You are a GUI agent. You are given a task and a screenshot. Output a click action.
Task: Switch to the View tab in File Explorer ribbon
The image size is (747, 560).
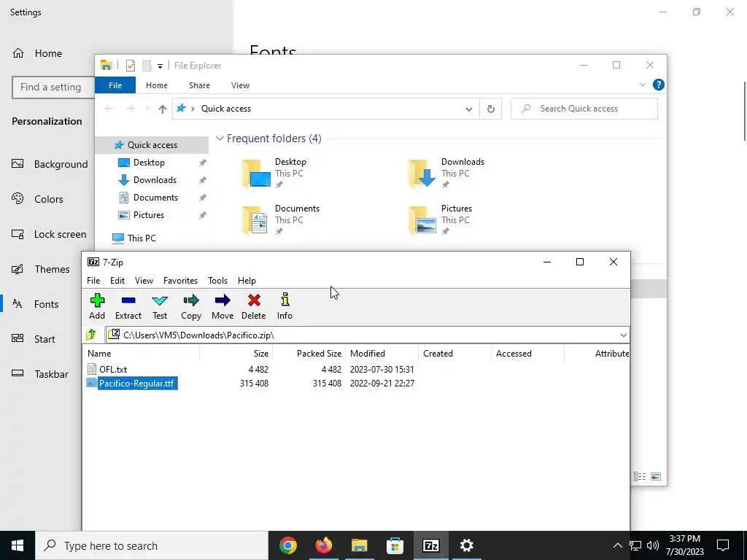pos(240,85)
